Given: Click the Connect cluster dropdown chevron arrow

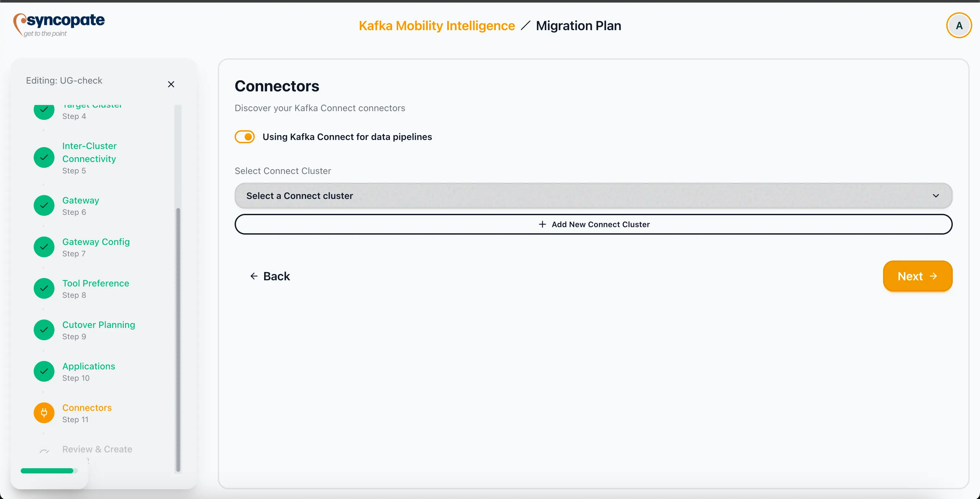Looking at the screenshot, I should pyautogui.click(x=936, y=196).
